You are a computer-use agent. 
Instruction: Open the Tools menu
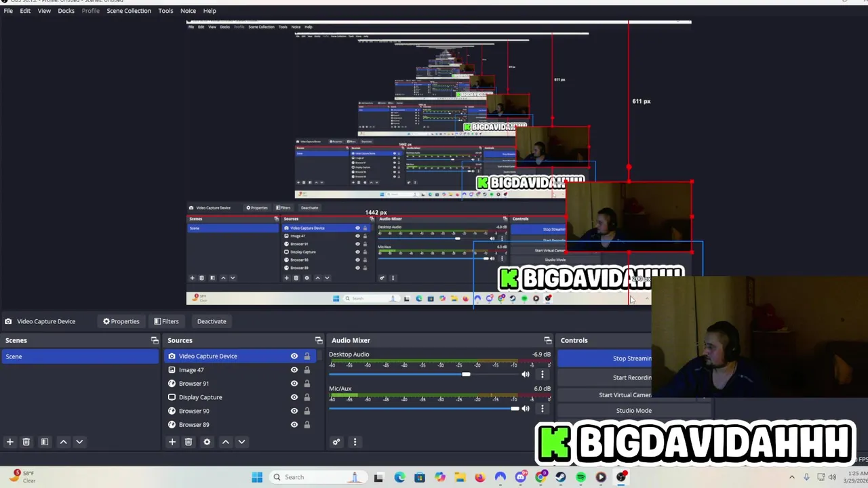point(165,11)
